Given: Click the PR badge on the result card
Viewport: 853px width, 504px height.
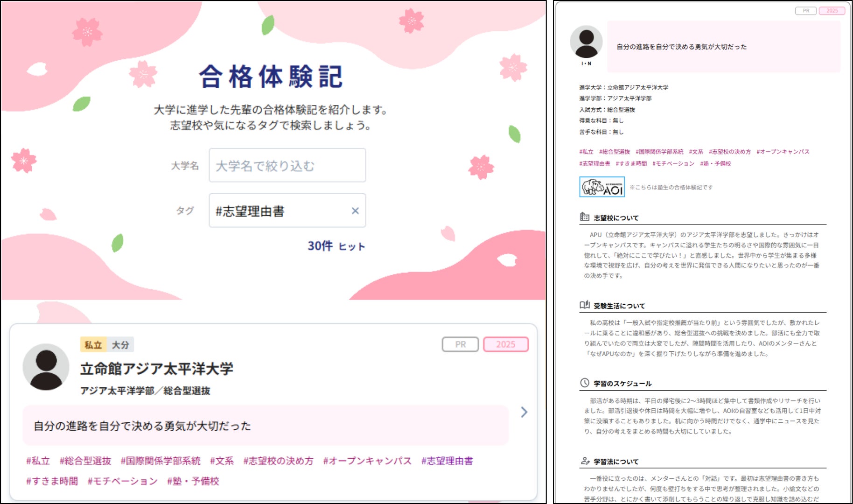Looking at the screenshot, I should [x=461, y=344].
